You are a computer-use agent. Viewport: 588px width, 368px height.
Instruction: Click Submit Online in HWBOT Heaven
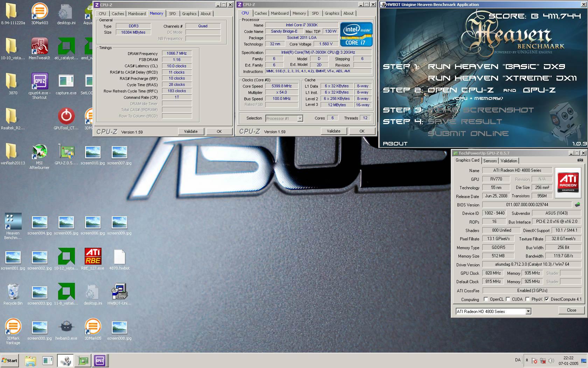[x=468, y=134]
